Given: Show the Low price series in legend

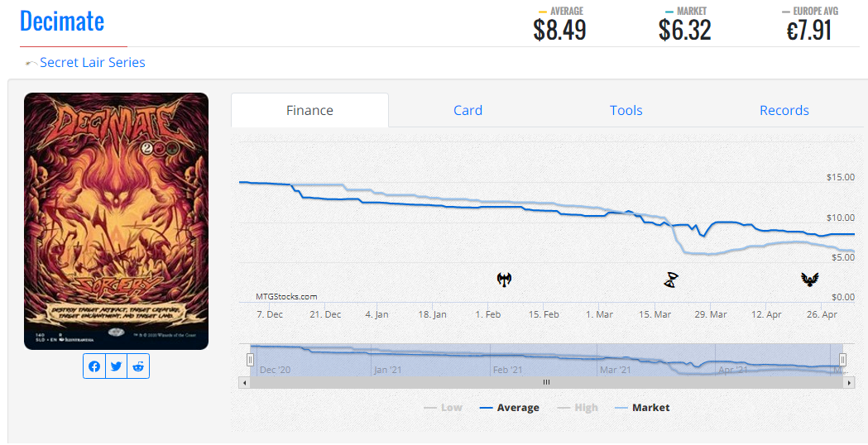Looking at the screenshot, I should [x=443, y=408].
